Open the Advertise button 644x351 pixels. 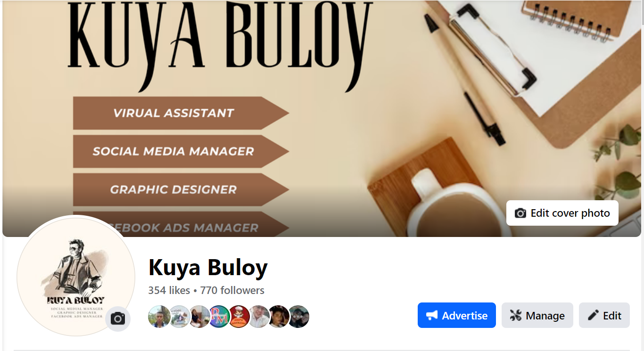pyautogui.click(x=457, y=315)
